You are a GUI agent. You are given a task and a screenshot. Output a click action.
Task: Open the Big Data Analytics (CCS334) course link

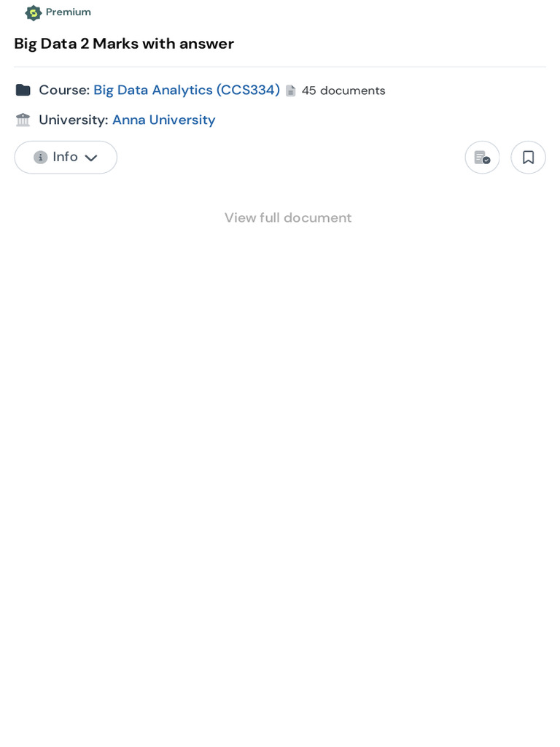(x=187, y=90)
